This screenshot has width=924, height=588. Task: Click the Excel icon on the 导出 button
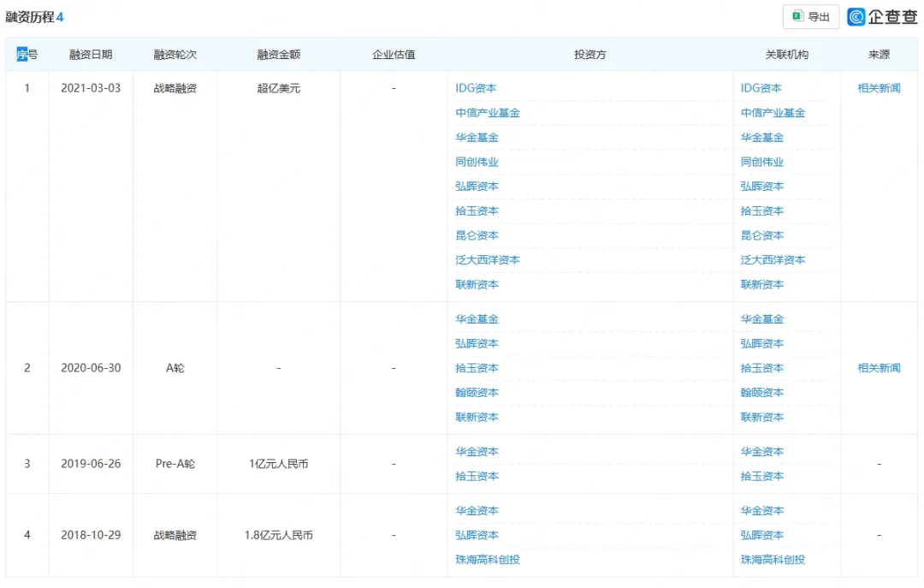click(797, 16)
